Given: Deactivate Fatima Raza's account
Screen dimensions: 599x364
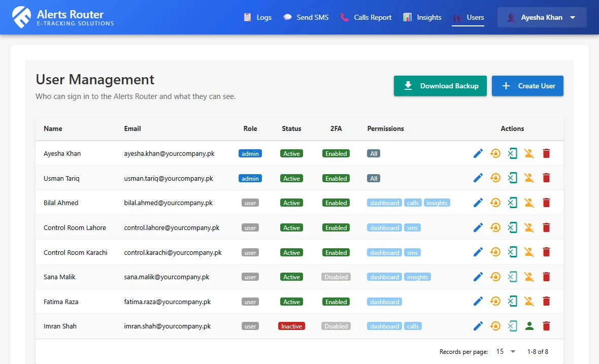Looking at the screenshot, I should click(529, 302).
